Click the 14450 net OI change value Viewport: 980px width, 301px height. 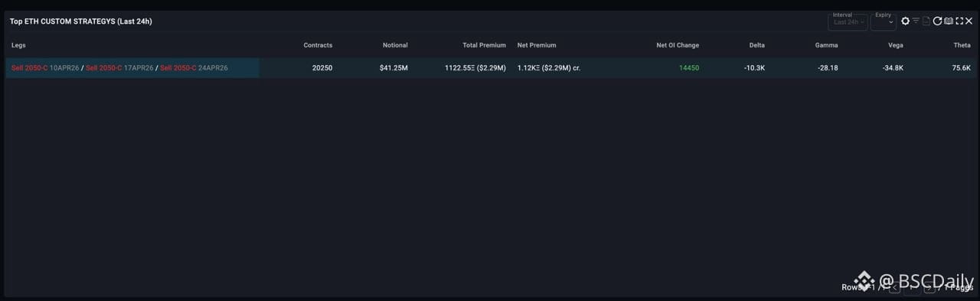[689, 68]
